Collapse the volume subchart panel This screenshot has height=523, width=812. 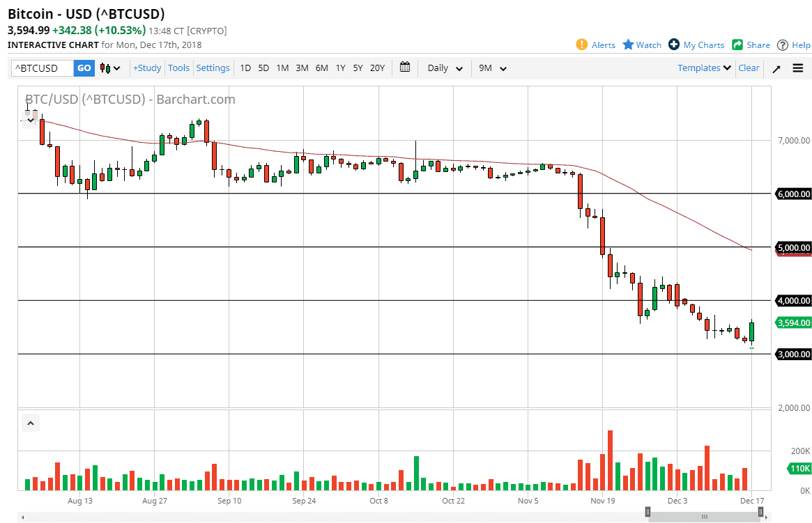[30, 423]
